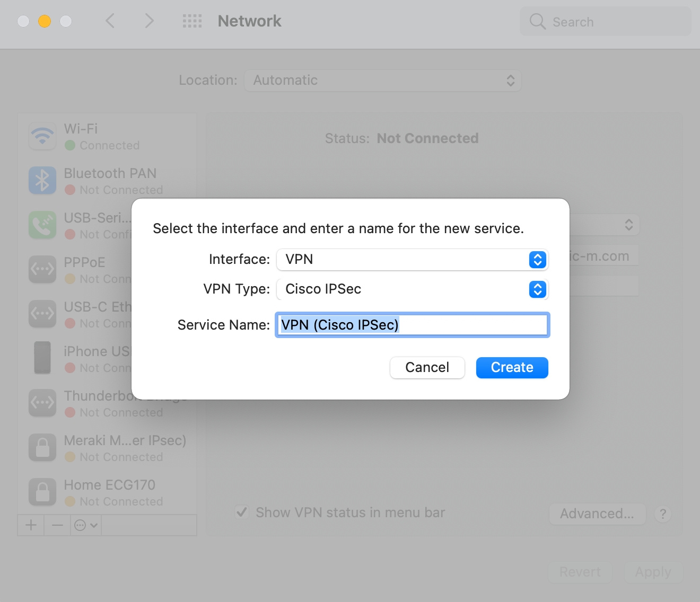Select the Bluetooth PAN icon
Screen dimensions: 700x602
[42, 181]
